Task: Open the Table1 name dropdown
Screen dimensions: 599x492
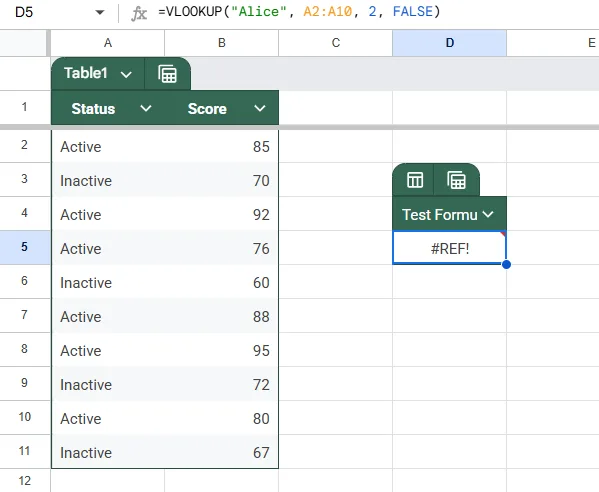Action: [x=126, y=74]
